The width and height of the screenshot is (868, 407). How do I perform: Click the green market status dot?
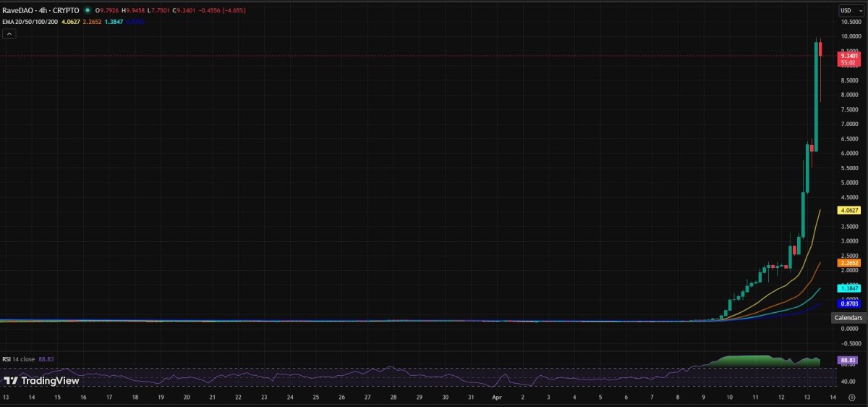click(88, 11)
